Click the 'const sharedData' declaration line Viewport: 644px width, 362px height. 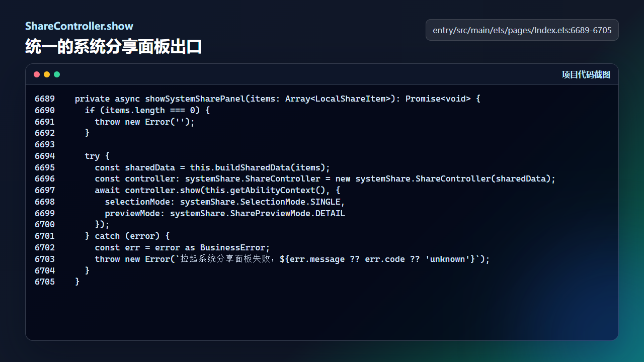(x=212, y=167)
